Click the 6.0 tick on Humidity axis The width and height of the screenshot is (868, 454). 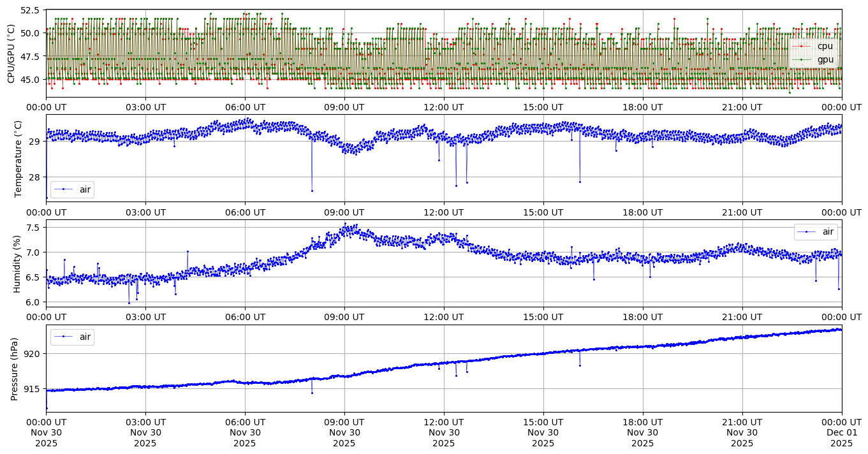(x=34, y=302)
